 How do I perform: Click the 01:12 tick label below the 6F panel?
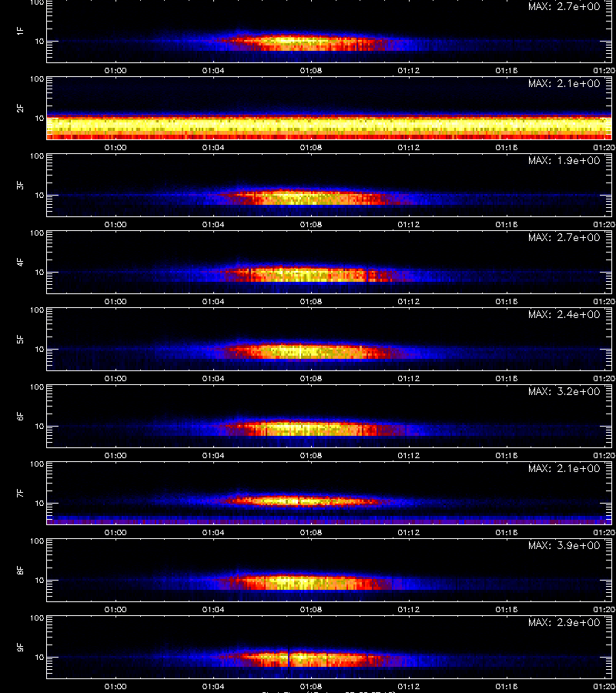(x=409, y=456)
